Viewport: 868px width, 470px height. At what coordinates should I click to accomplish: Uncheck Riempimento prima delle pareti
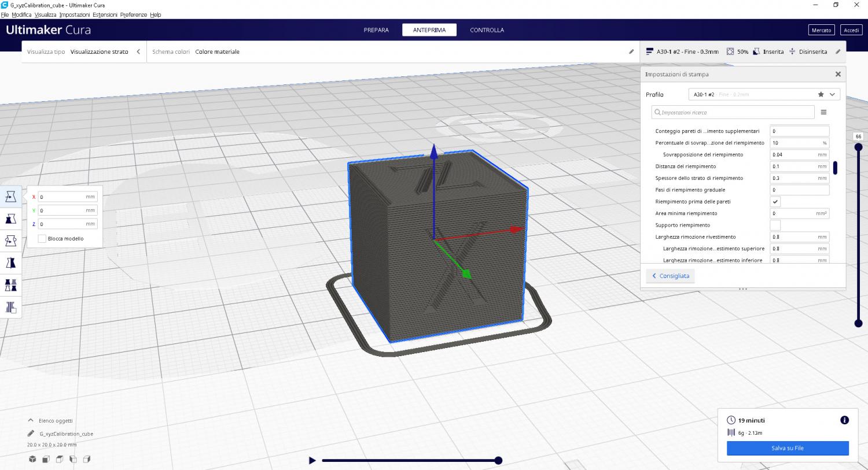tap(775, 202)
